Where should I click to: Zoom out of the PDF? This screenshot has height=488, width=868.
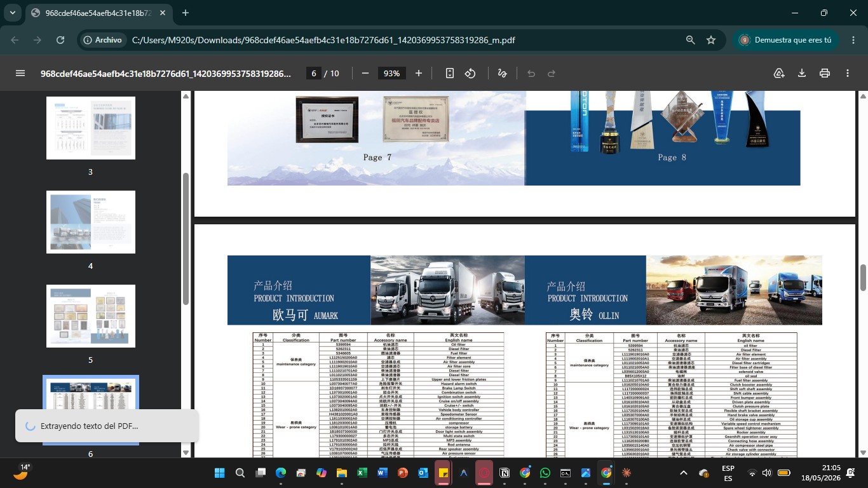pos(365,73)
